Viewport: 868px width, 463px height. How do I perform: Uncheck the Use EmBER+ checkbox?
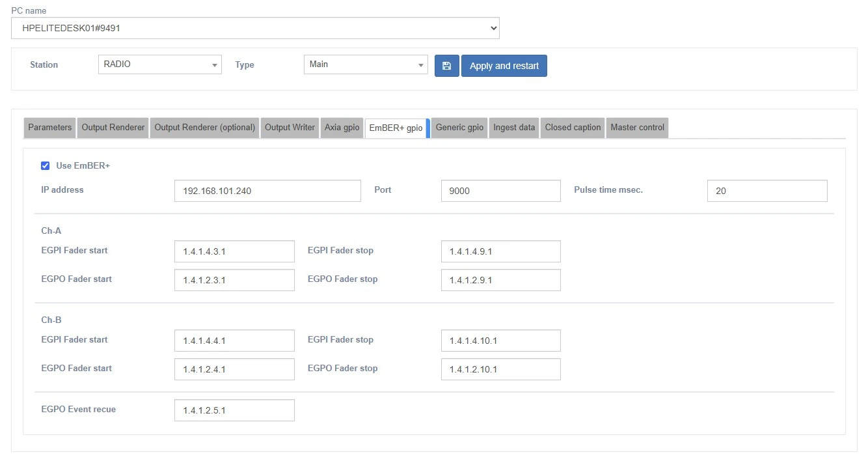(46, 165)
